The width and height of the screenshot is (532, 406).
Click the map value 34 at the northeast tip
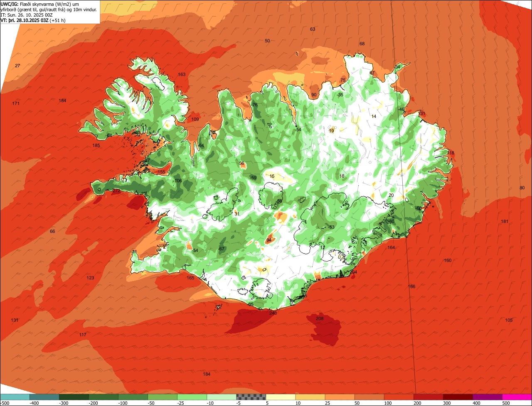coord(398,67)
